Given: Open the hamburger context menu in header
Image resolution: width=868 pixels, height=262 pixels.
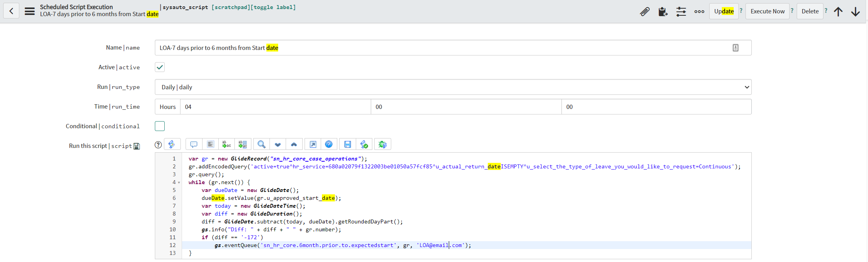Looking at the screenshot, I should (30, 11).
